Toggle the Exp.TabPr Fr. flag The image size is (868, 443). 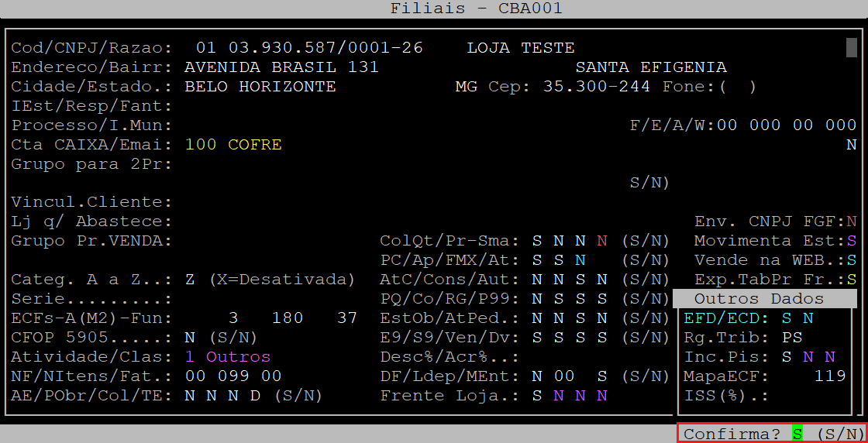coord(851,280)
